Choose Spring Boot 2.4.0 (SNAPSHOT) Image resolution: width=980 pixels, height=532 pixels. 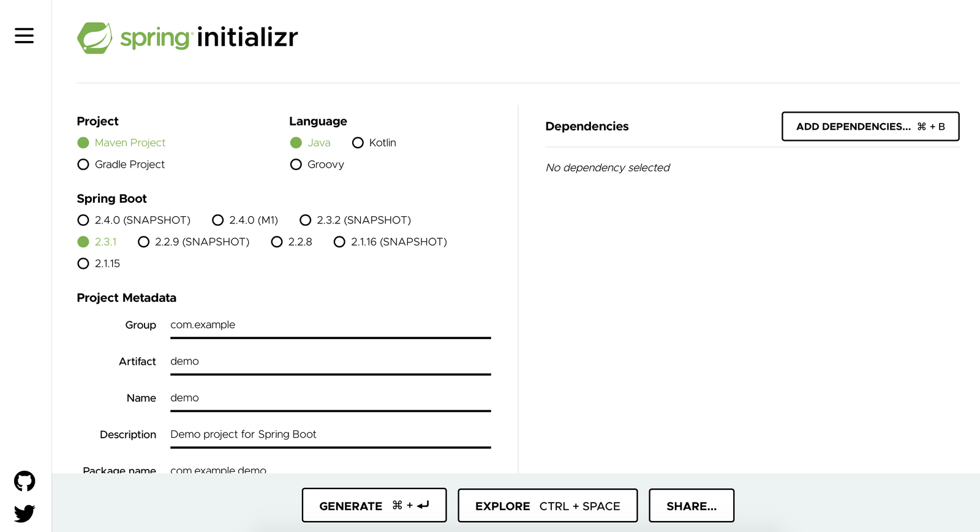(x=134, y=220)
